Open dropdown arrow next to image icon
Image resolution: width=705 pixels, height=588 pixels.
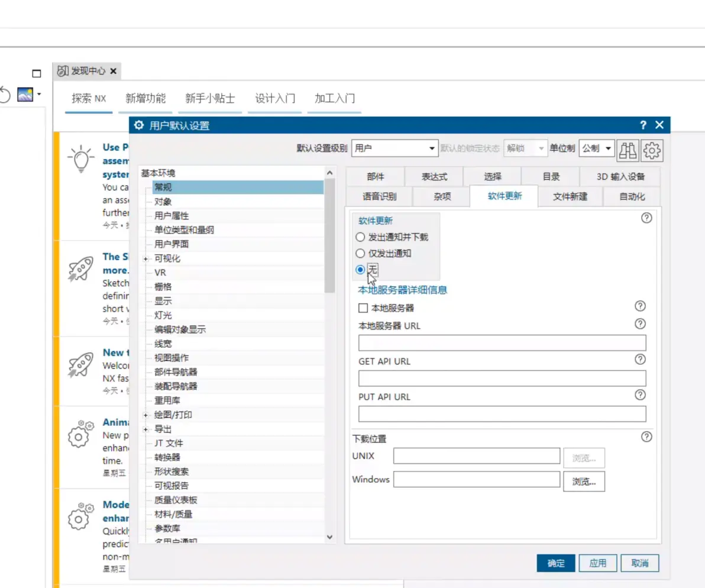tap(39, 95)
